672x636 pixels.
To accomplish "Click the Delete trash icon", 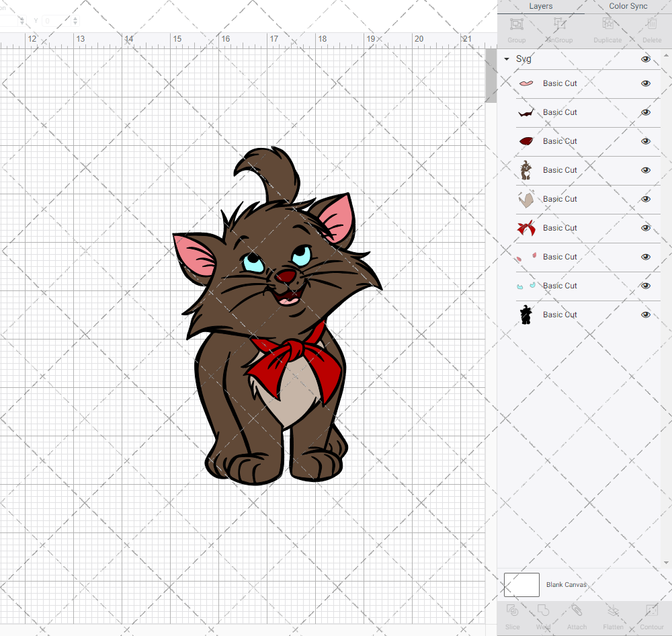I will [x=652, y=24].
